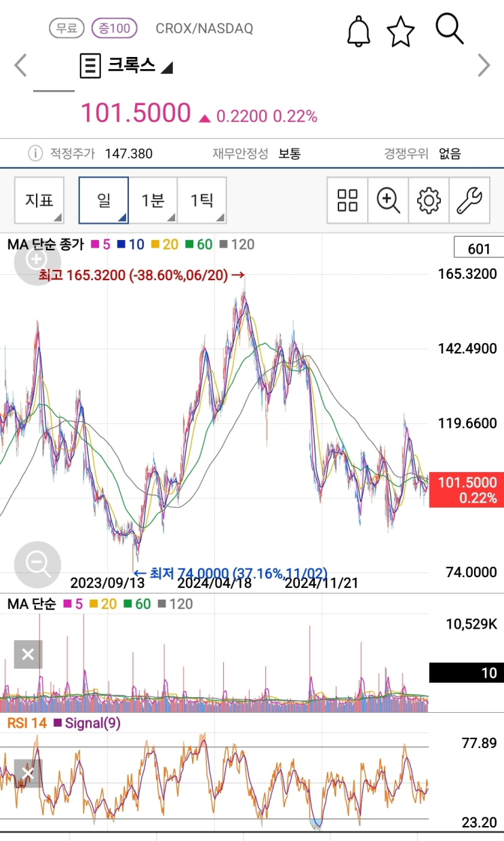Edit the 601 candle count field
The height and width of the screenshot is (841, 504).
(x=479, y=248)
